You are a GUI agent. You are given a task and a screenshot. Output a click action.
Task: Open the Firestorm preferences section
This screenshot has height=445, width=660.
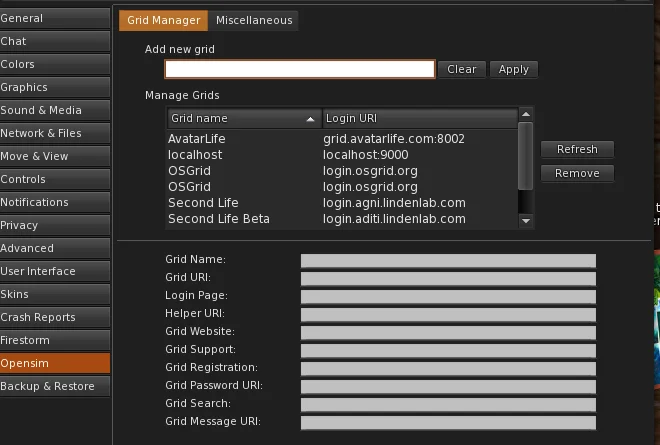click(x=55, y=340)
